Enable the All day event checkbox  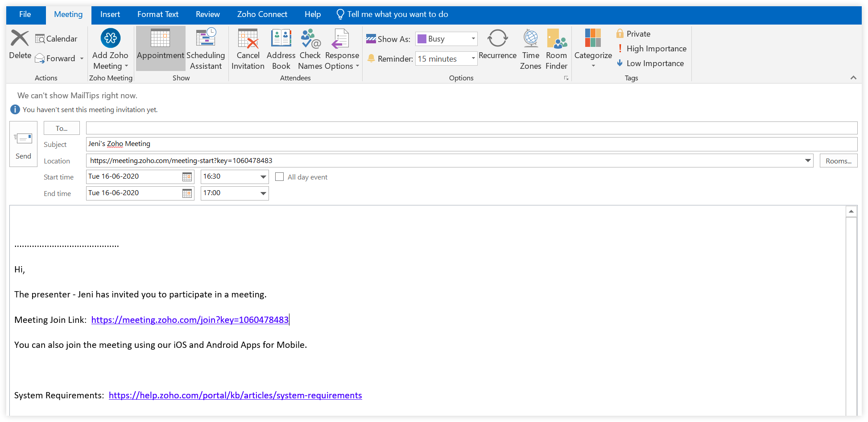[x=279, y=176]
